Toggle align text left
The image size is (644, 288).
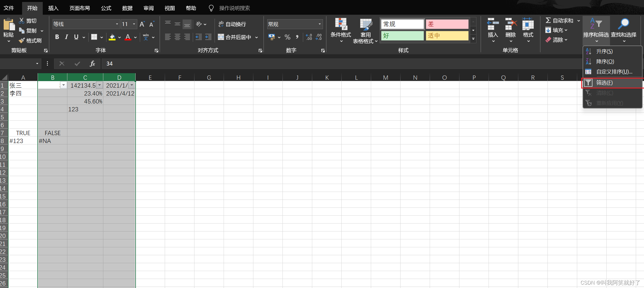(168, 37)
